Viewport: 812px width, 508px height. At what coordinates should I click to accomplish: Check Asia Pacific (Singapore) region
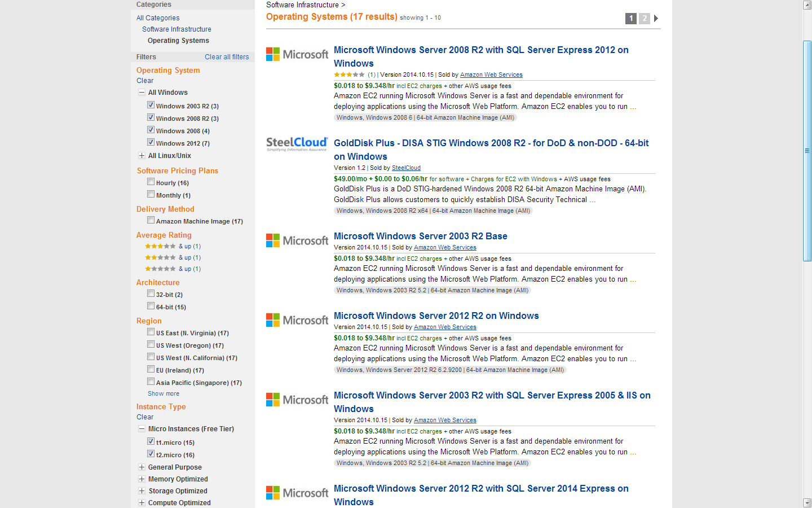pos(151,382)
